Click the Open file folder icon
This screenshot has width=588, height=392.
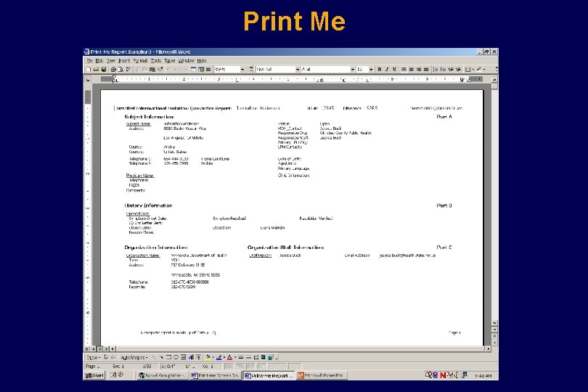(x=96, y=70)
